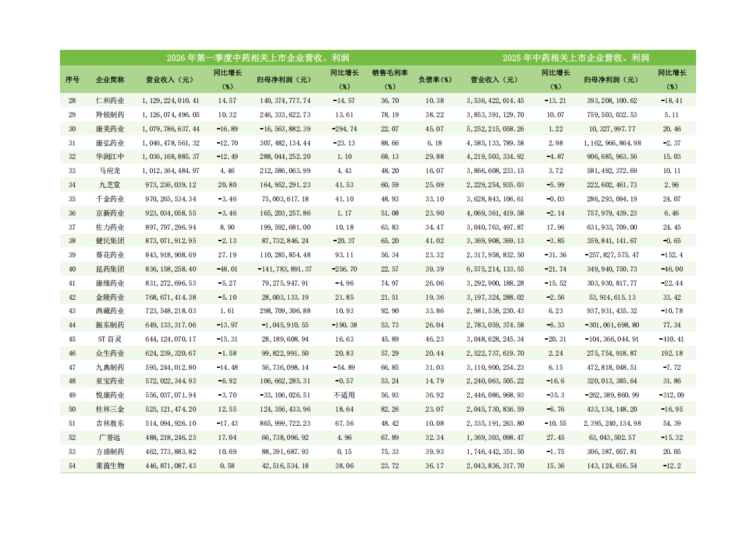
Task: Select gross margin value 92.90
Action: coord(390,311)
